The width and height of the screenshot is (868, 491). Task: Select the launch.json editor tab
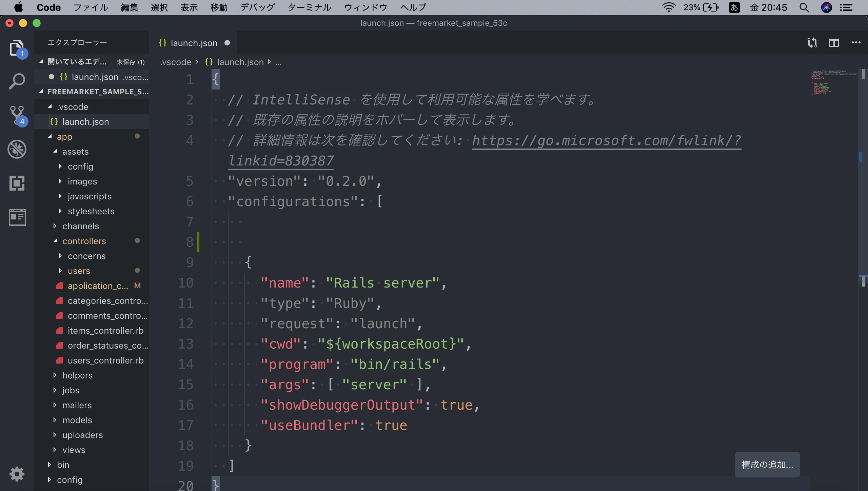point(194,43)
